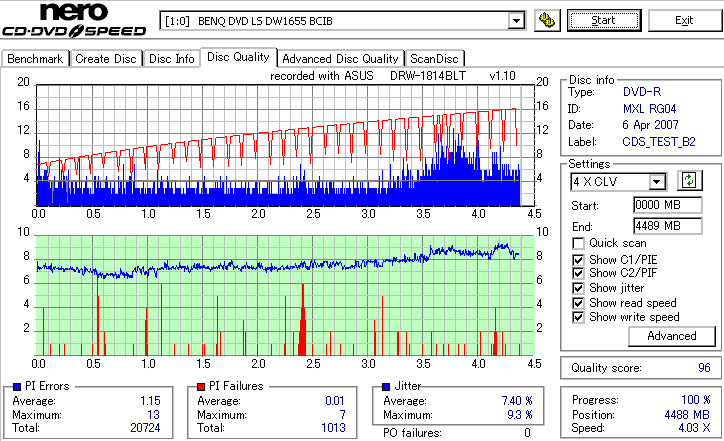This screenshot has height=441, width=724.
Task: Click the Progress value 100 %
Action: [x=696, y=399]
